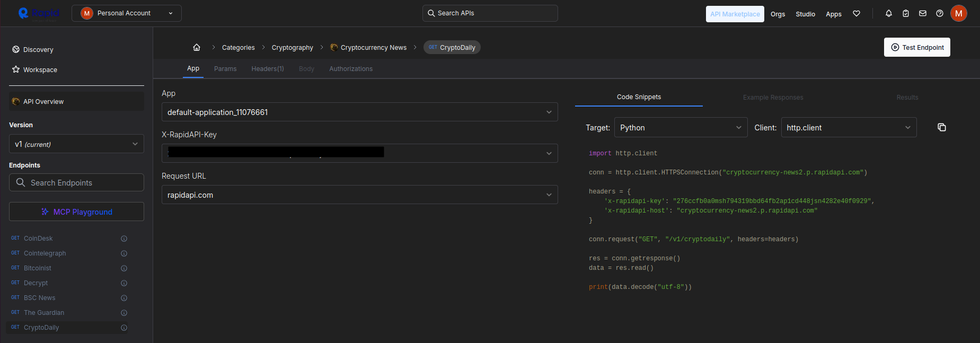Open Workspace in the sidebar

point(40,70)
